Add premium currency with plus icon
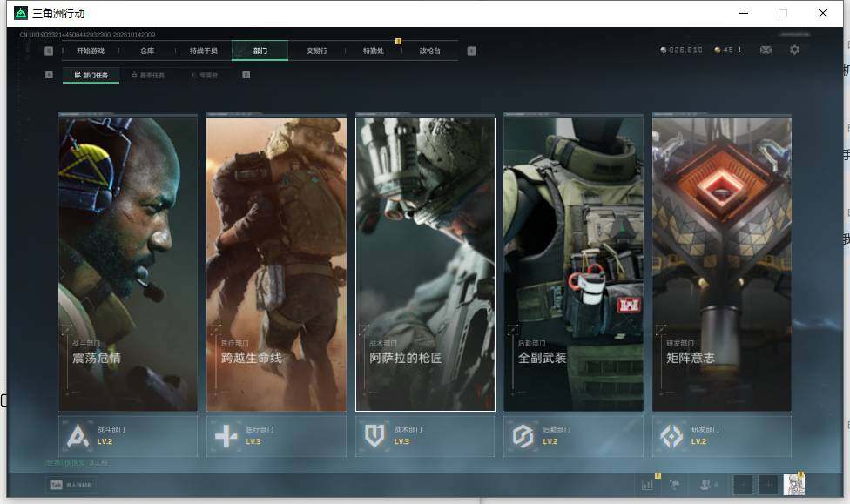This screenshot has height=504, width=850. 739,50
